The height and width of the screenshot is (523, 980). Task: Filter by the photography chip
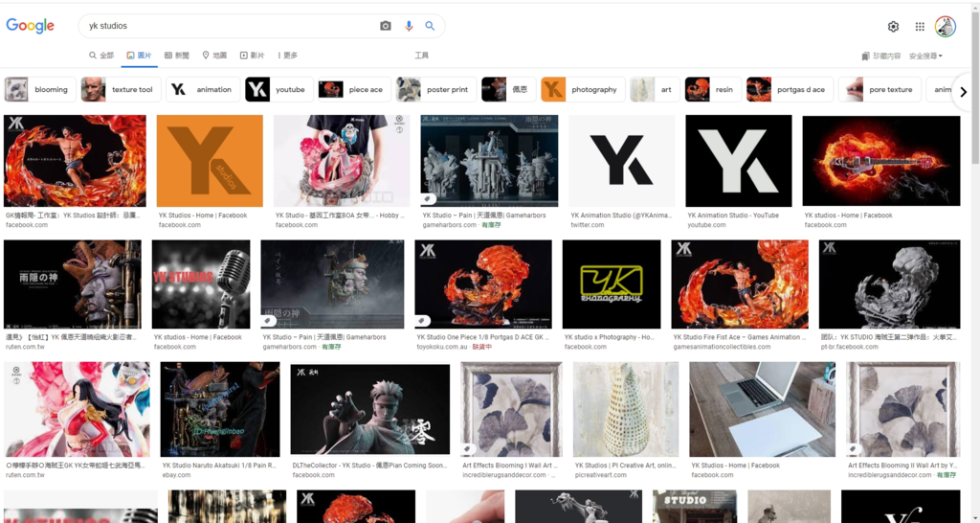point(583,89)
